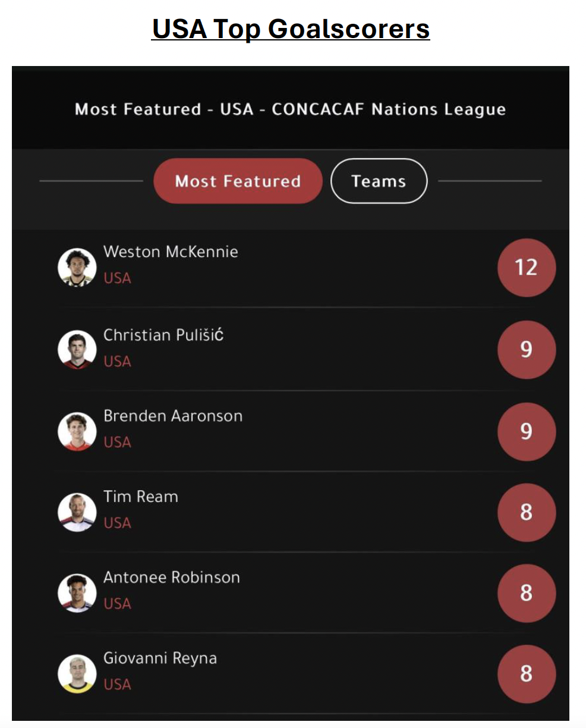The width and height of the screenshot is (586, 728).
Task: Click the 9 badge beside Christian Pulišić
Action: [527, 350]
